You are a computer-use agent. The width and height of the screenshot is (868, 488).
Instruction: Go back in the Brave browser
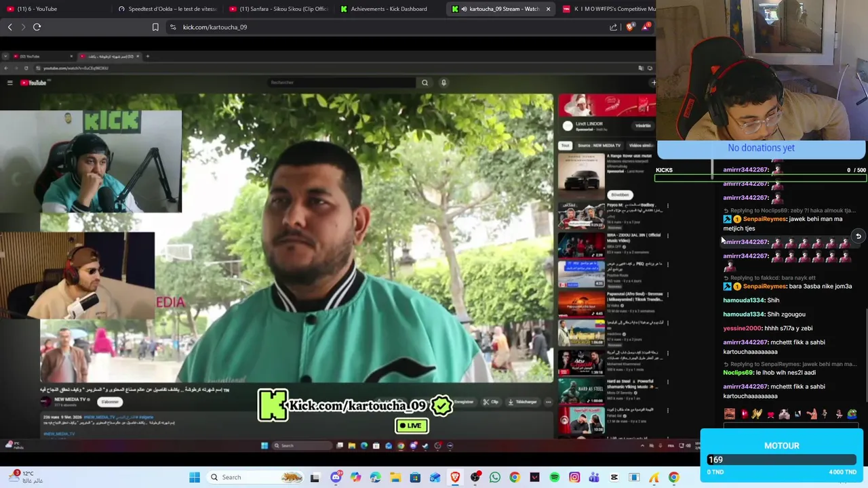(9, 27)
